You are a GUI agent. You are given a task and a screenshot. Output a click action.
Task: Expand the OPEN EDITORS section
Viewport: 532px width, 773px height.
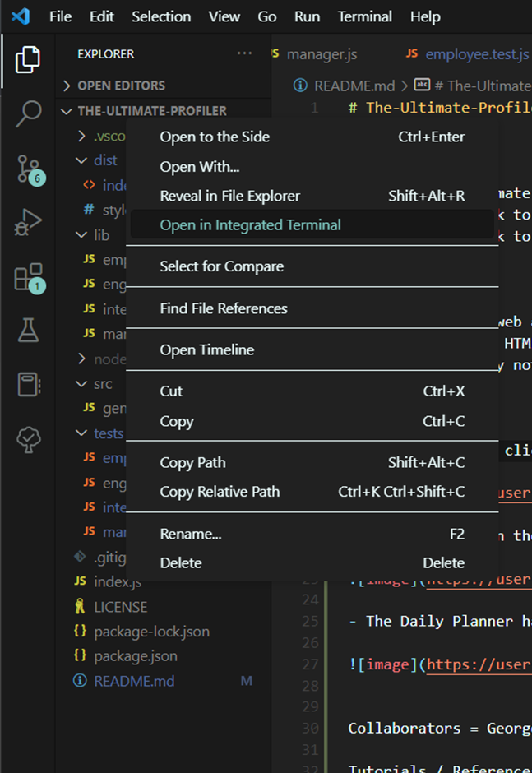click(x=66, y=85)
